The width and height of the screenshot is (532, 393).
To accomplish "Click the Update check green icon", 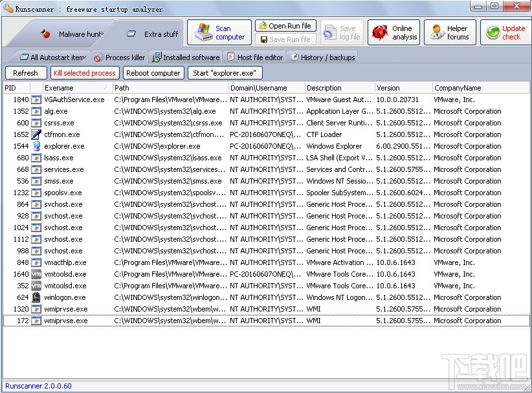I will (x=493, y=32).
